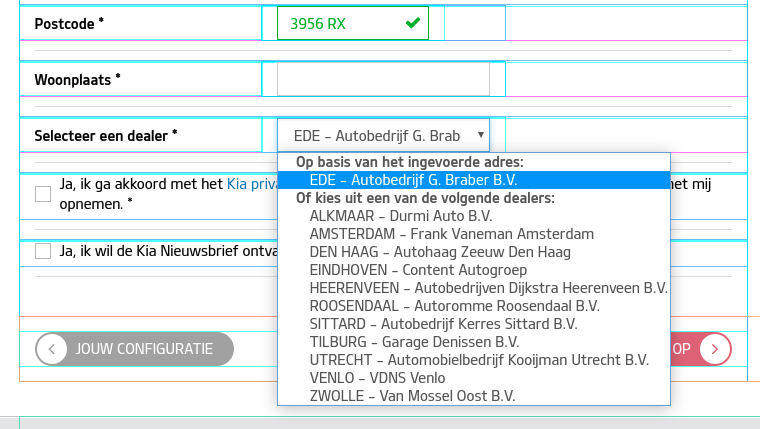Enable the Kia Nieuwsbrief checkbox
760x429 pixels.
tap(43, 251)
